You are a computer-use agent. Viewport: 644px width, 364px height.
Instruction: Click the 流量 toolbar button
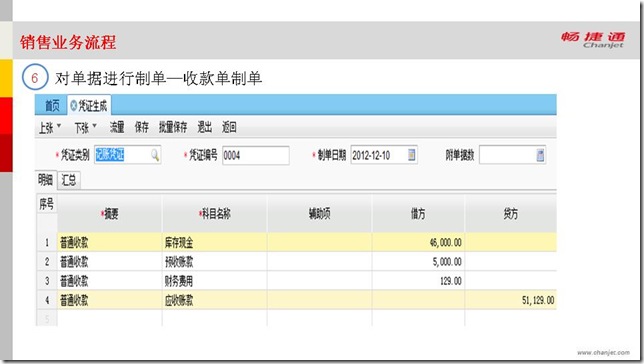117,127
